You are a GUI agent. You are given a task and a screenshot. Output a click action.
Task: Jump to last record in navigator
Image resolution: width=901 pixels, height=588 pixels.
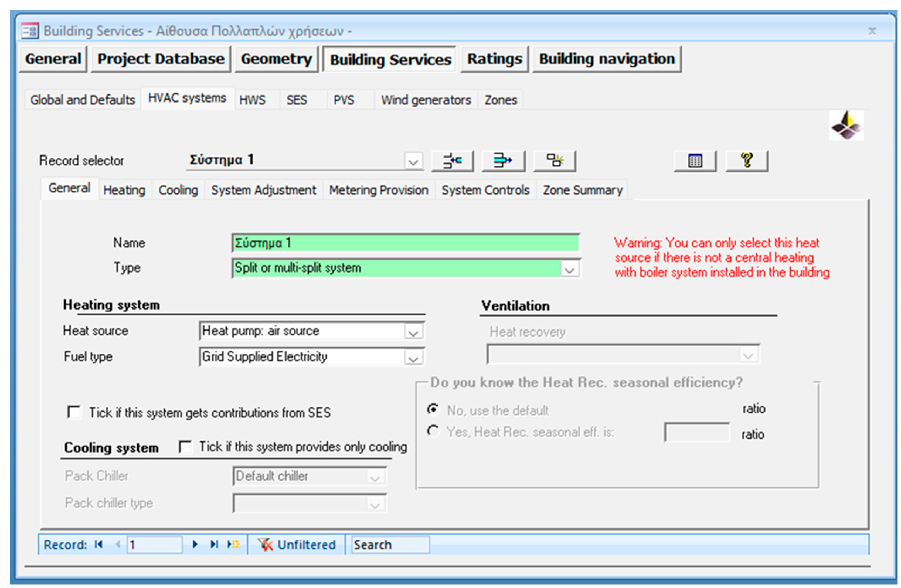214,545
